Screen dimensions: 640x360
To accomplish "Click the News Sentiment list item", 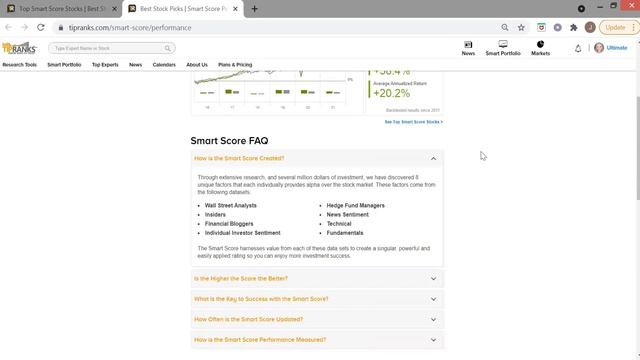I will [347, 215].
